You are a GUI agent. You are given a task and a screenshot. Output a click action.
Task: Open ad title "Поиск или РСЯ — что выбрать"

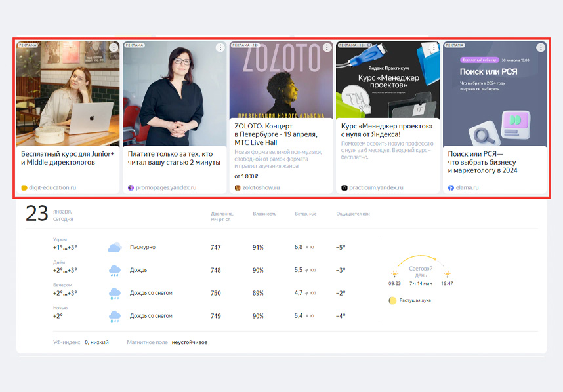(x=482, y=162)
